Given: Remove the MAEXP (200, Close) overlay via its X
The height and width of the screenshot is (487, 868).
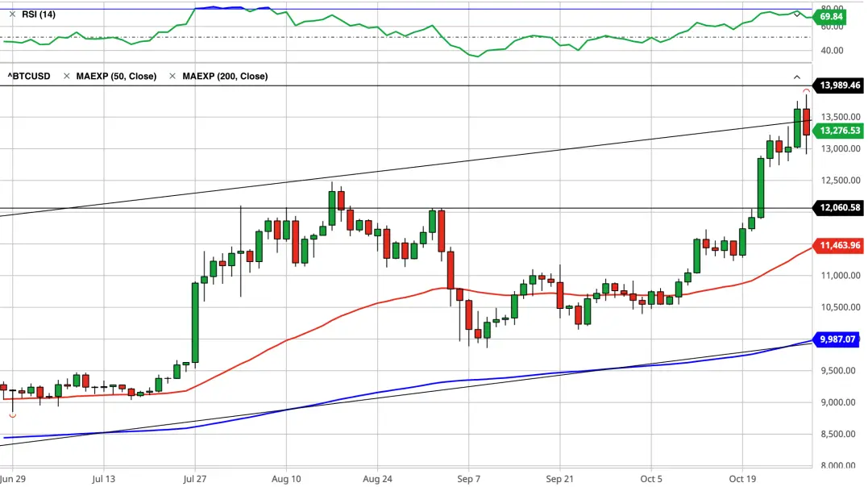Looking at the screenshot, I should [172, 76].
